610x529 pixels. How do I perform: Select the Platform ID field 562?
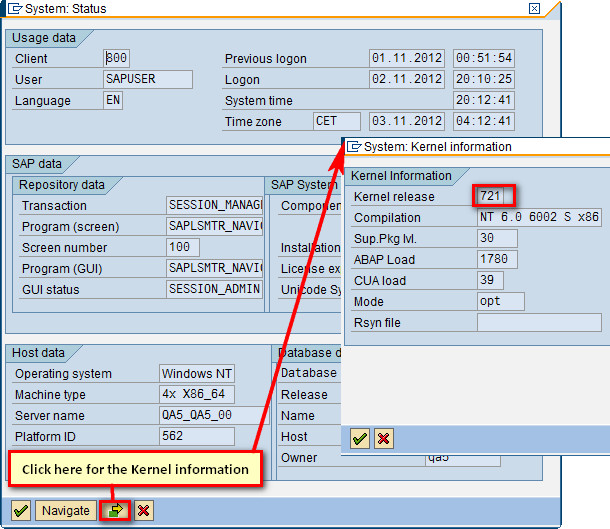(x=196, y=436)
